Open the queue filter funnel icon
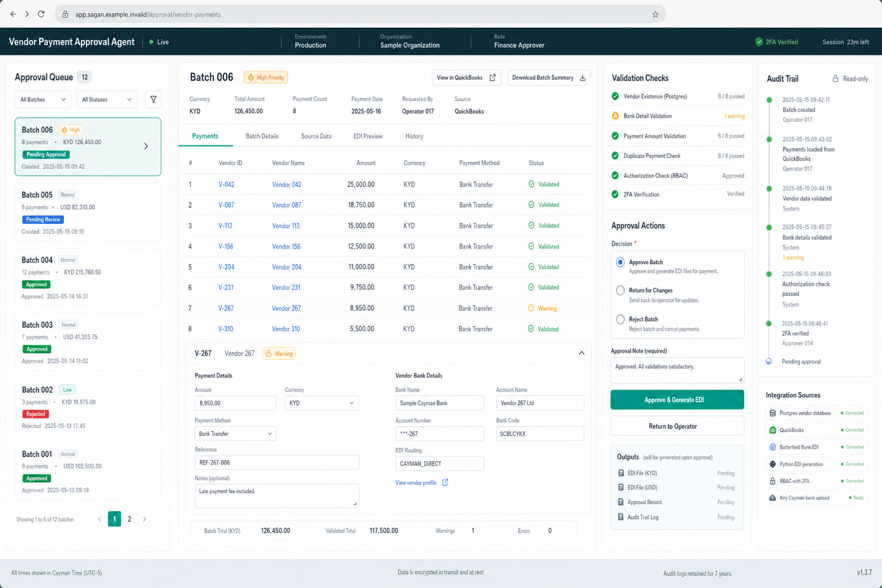Screen dimensions: 882x588 tap(153, 99)
